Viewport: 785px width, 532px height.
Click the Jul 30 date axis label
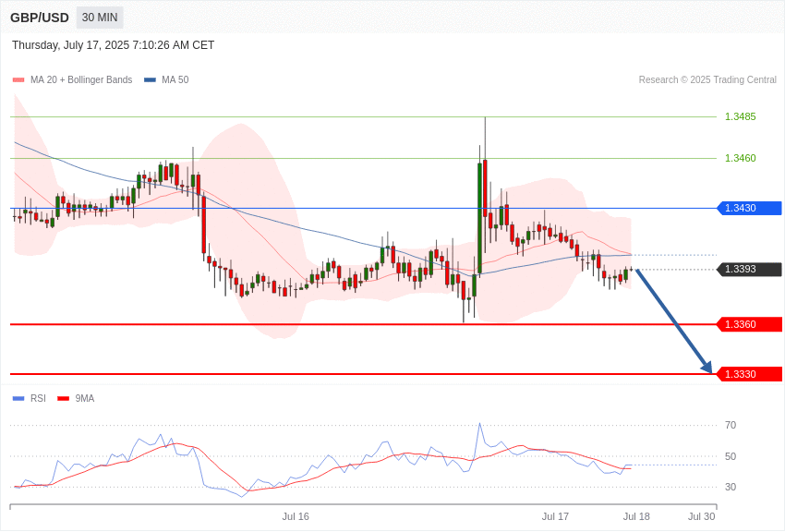click(701, 516)
